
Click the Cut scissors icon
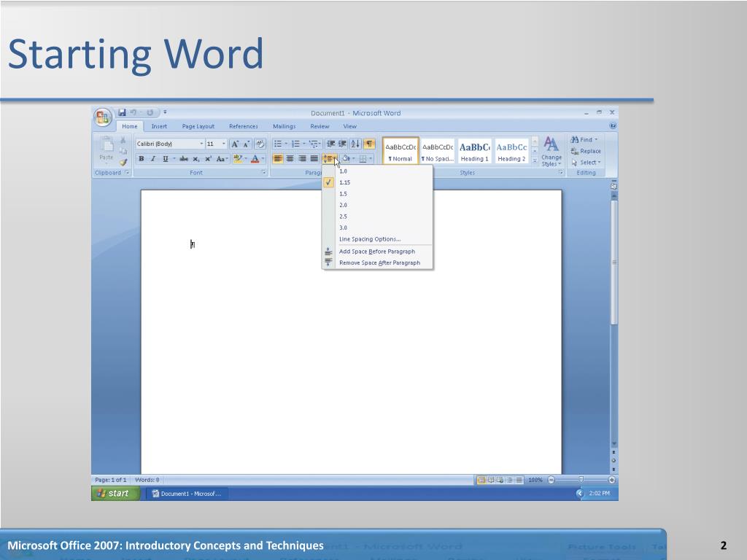click(x=123, y=140)
